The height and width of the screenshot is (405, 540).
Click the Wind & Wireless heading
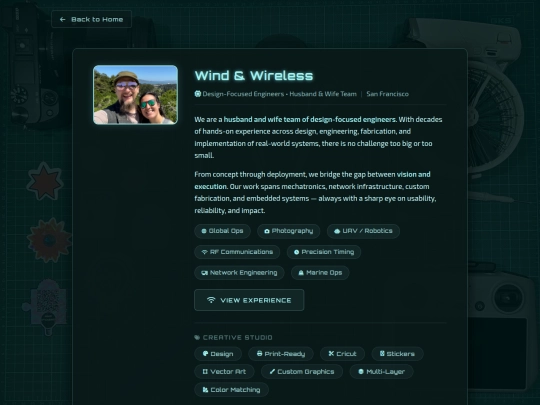click(x=254, y=76)
